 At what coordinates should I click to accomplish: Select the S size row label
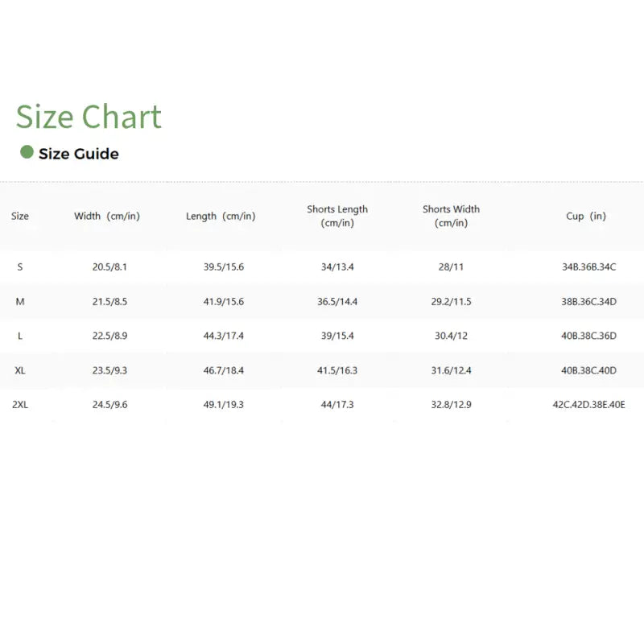point(20,266)
